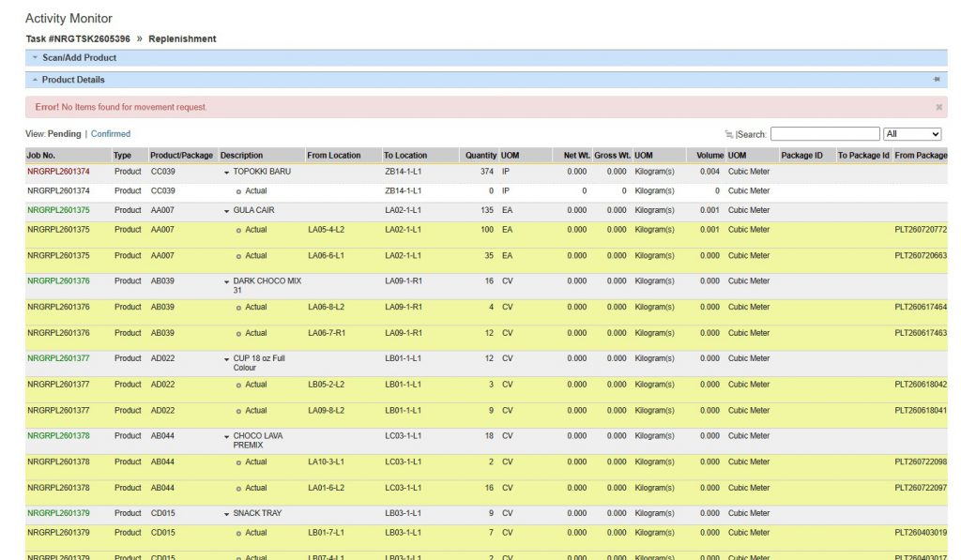Viewport: 961px width, 560px height.
Task: Select Actual bullet with From Location LA06-7-R1
Action: click(x=238, y=334)
